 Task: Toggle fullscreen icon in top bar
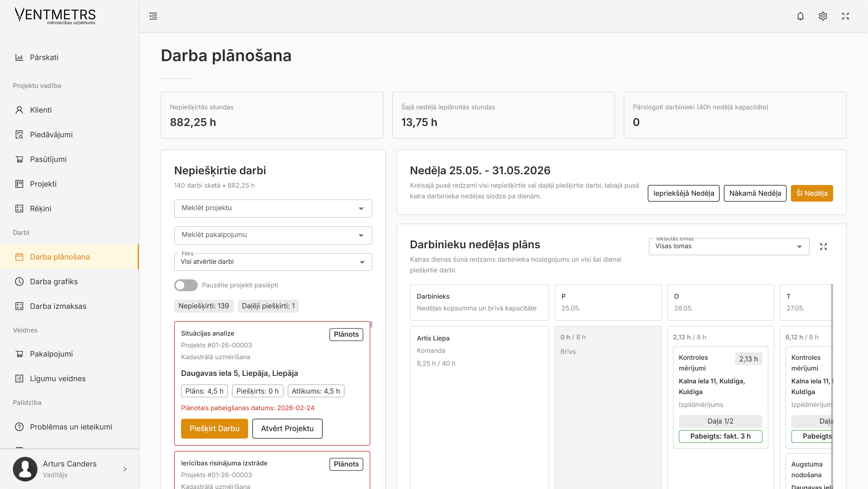pyautogui.click(x=845, y=16)
